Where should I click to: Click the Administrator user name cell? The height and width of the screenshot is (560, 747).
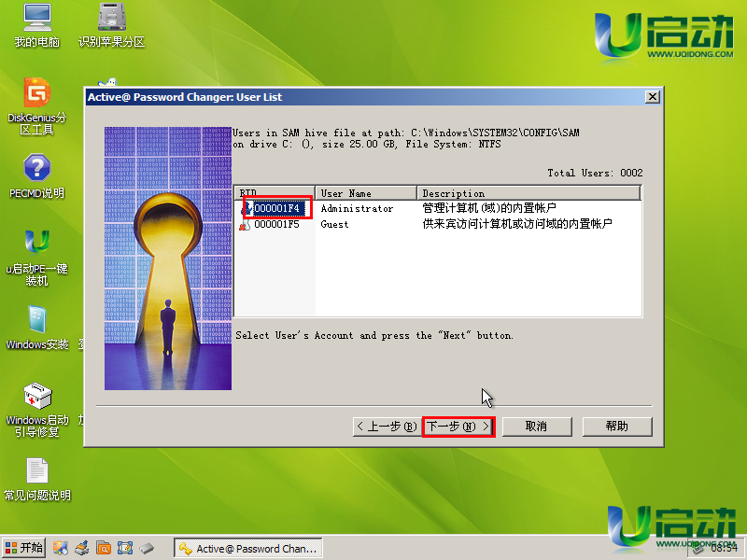tap(357, 208)
